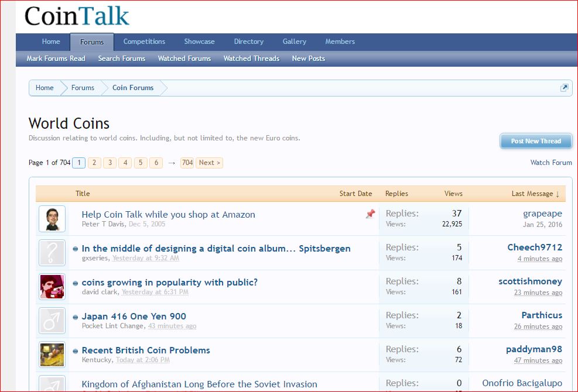578x392 pixels.
Task: Go to page 704 of threads
Action: click(x=187, y=163)
